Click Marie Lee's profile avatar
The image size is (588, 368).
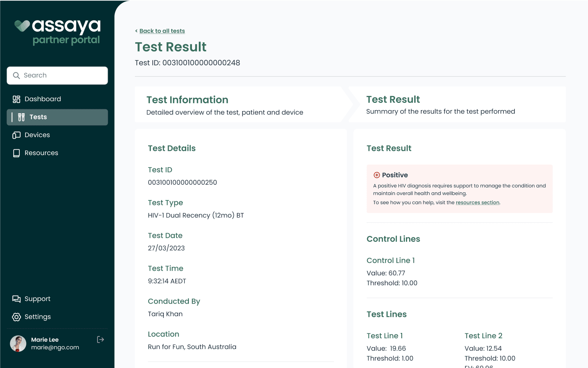pos(18,344)
